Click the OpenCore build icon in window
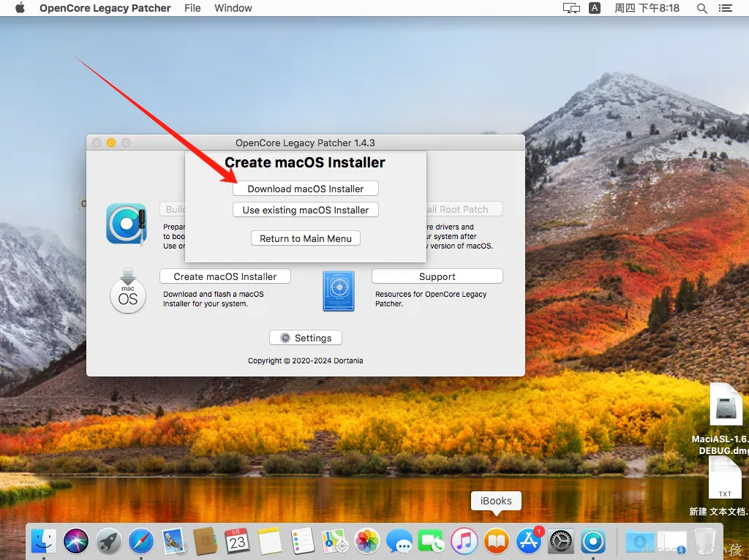 (127, 224)
